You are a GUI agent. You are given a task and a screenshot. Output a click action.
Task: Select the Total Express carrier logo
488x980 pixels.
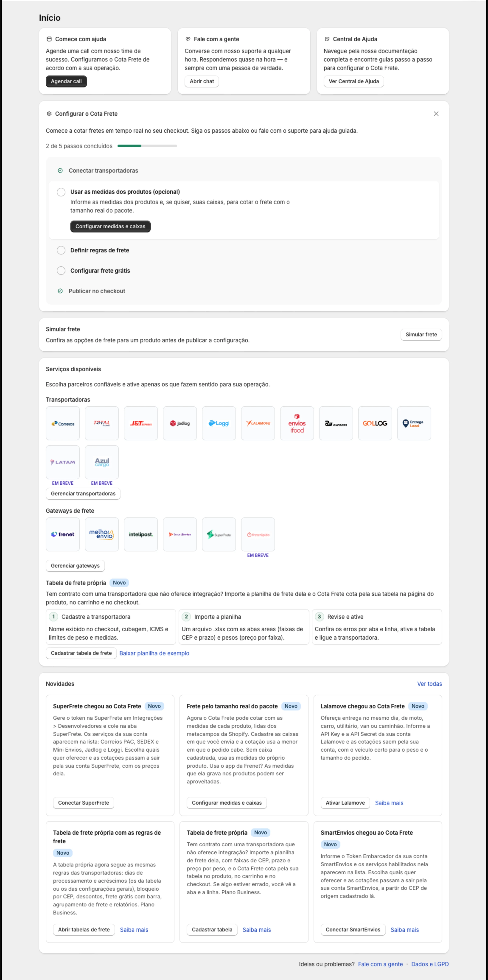click(x=102, y=423)
